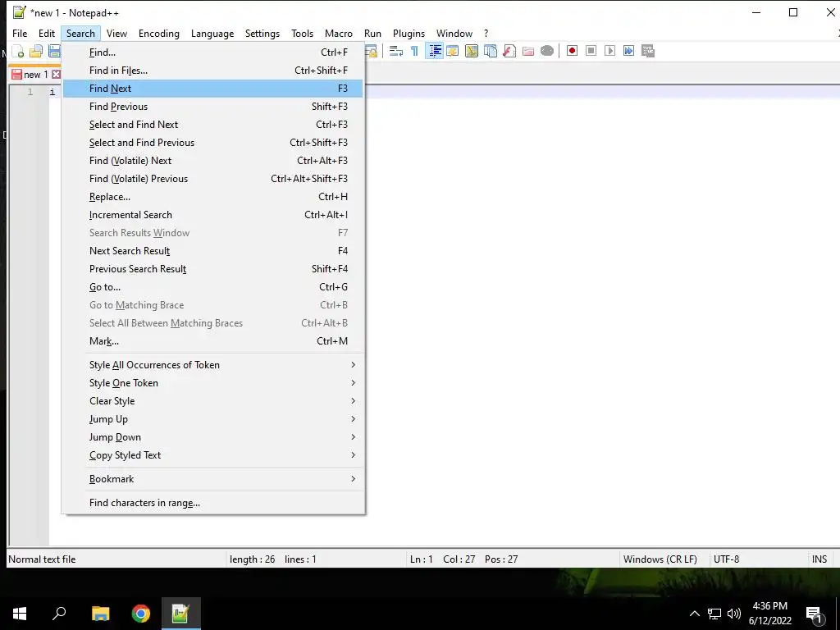Screen dimensions: 840x630
Task: Choose Find (Volatile) Next entry
Action: click(x=212, y=161)
